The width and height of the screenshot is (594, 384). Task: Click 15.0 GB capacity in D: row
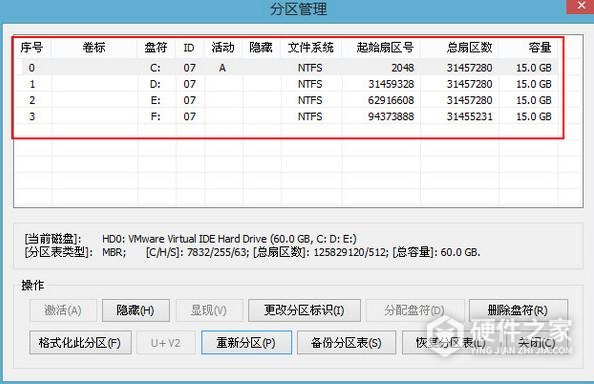coord(534,84)
